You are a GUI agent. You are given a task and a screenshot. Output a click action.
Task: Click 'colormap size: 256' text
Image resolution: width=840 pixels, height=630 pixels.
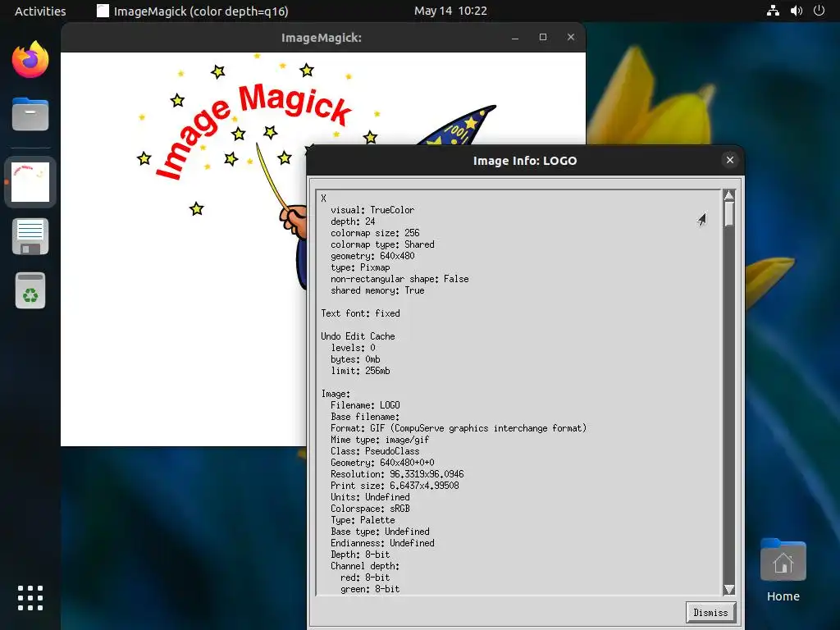tap(375, 233)
